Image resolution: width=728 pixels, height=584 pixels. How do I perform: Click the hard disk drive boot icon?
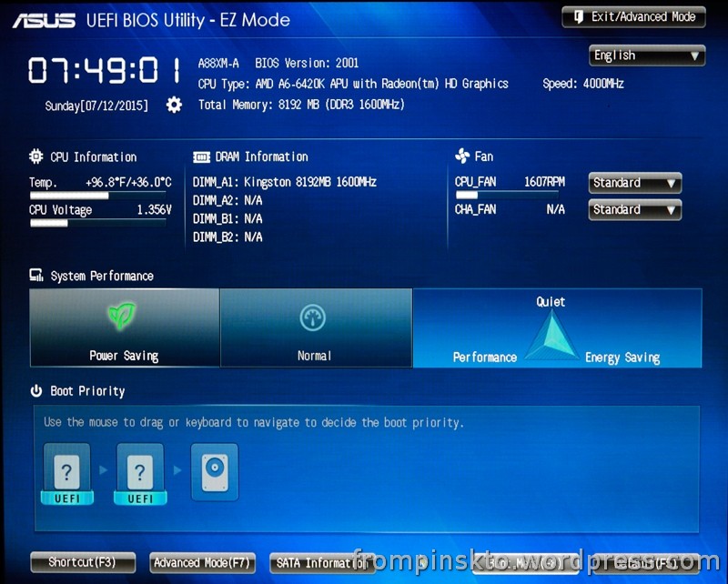[x=213, y=470]
